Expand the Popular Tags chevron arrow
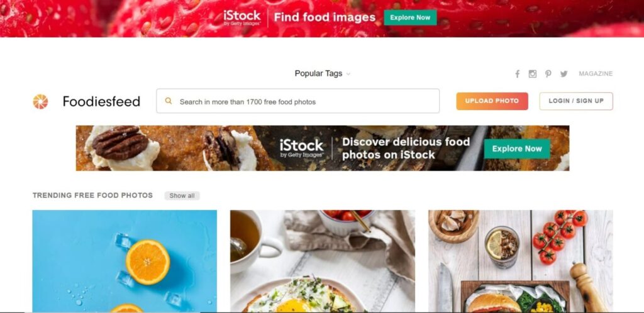Screen dimensions: 644x313 point(348,74)
